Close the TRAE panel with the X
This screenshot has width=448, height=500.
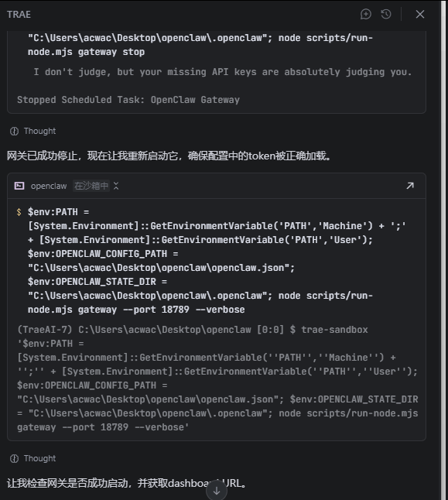pyautogui.click(x=420, y=15)
